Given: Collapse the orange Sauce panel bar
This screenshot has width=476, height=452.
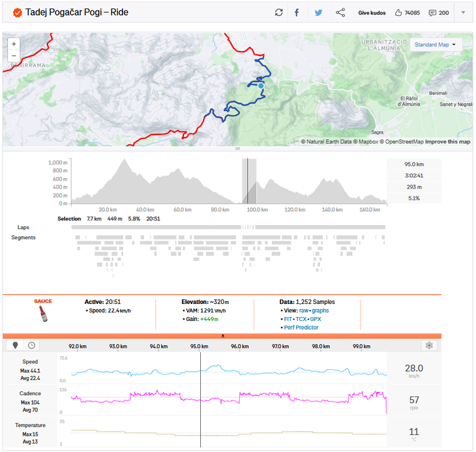Looking at the screenshot, I should [x=222, y=336].
